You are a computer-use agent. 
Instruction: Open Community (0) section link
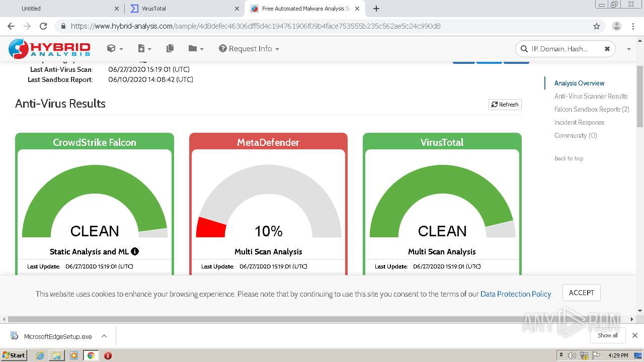pyautogui.click(x=576, y=135)
